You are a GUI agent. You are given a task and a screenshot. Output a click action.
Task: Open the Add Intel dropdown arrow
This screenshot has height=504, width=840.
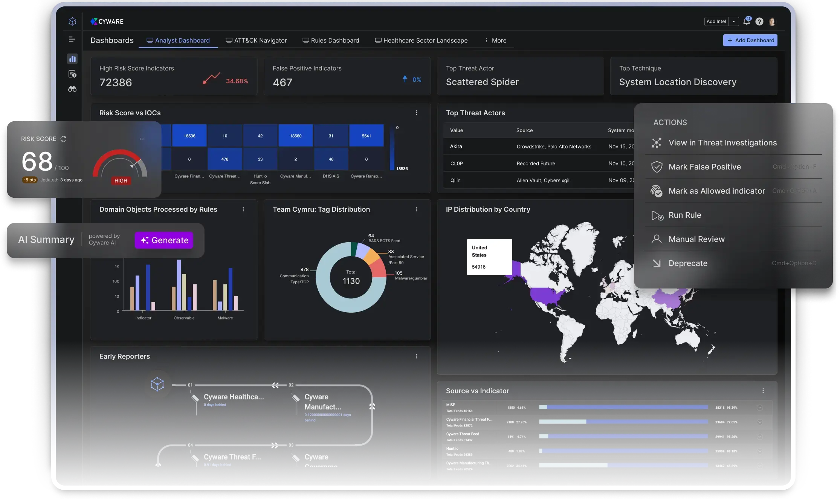tap(735, 21)
